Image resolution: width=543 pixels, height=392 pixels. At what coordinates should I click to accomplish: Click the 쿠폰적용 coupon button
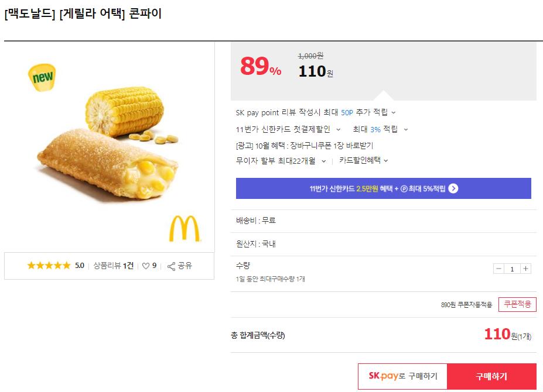point(517,304)
